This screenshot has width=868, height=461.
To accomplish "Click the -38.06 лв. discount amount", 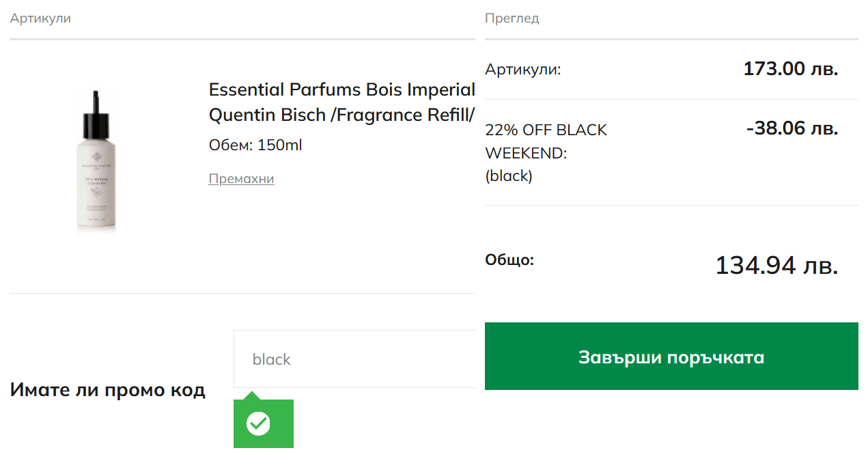I will pyautogui.click(x=792, y=128).
